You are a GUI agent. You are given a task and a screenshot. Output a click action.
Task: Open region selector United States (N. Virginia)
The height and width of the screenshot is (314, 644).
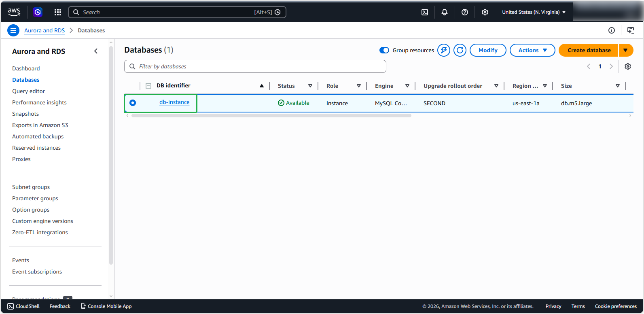pos(534,12)
